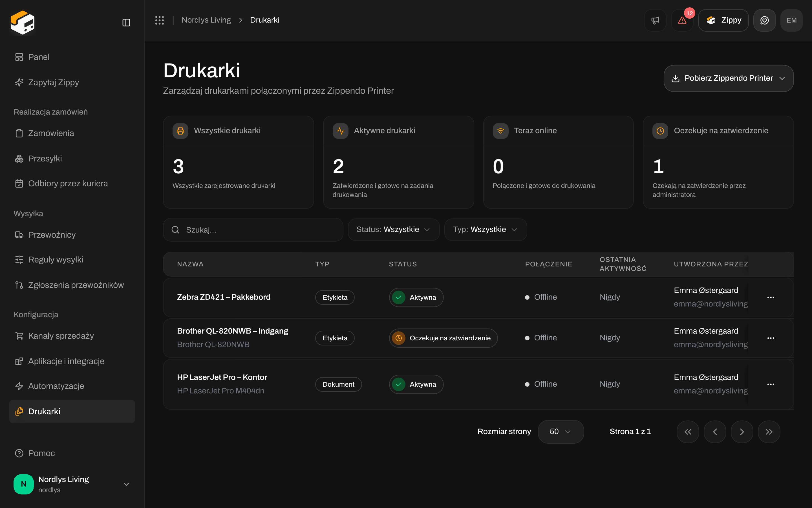Screen dimensions: 812x508
Task: Open the apps grid menu icon
Action: [159, 20]
